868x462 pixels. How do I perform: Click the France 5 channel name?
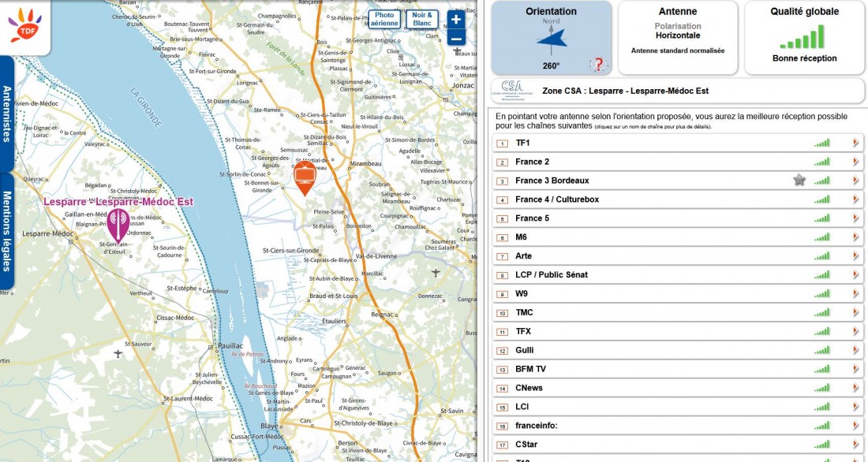pos(532,218)
